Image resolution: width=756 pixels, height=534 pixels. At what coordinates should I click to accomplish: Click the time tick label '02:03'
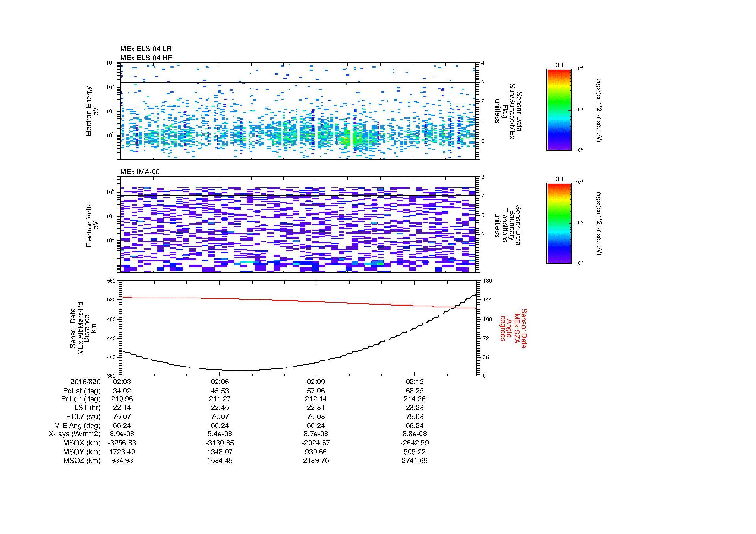(x=122, y=382)
